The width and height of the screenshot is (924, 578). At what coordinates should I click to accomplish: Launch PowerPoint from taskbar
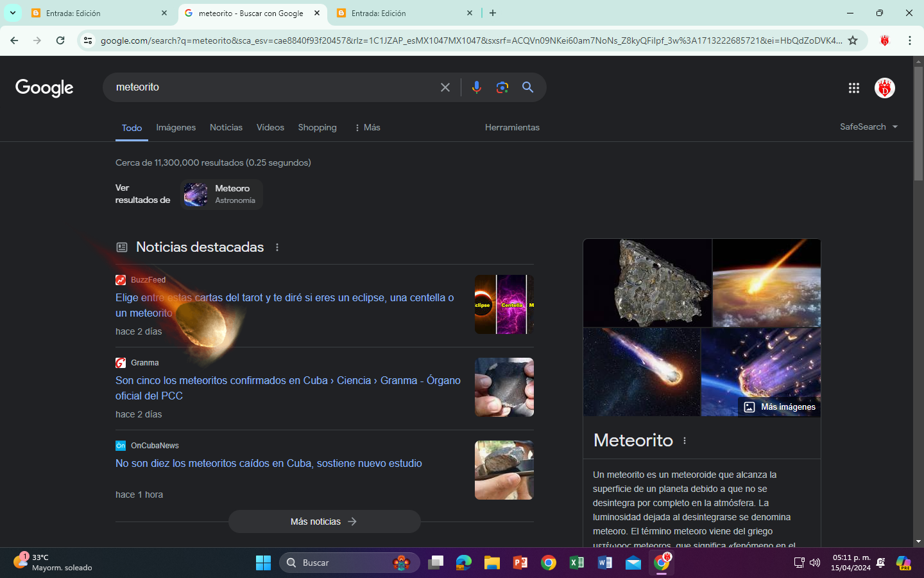(x=520, y=563)
